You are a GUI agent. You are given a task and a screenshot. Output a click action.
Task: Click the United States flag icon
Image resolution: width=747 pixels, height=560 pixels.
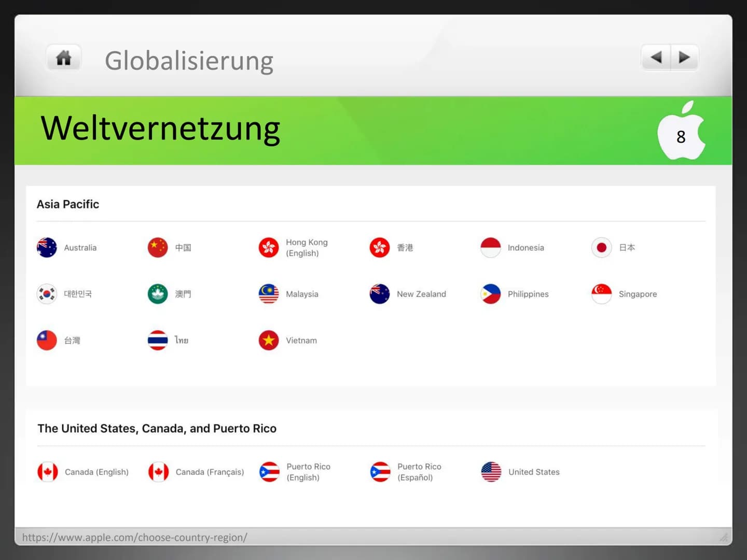491,472
